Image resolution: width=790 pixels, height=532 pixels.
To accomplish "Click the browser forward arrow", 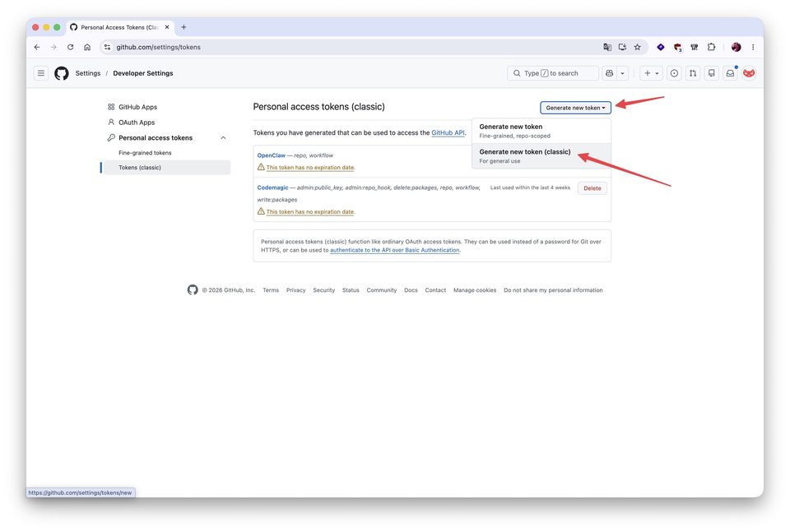I will (x=53, y=47).
